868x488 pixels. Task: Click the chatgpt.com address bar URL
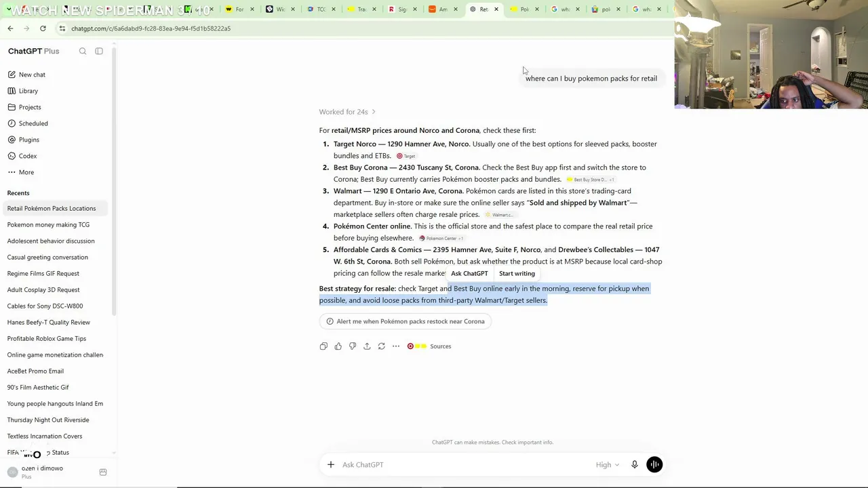pos(151,28)
